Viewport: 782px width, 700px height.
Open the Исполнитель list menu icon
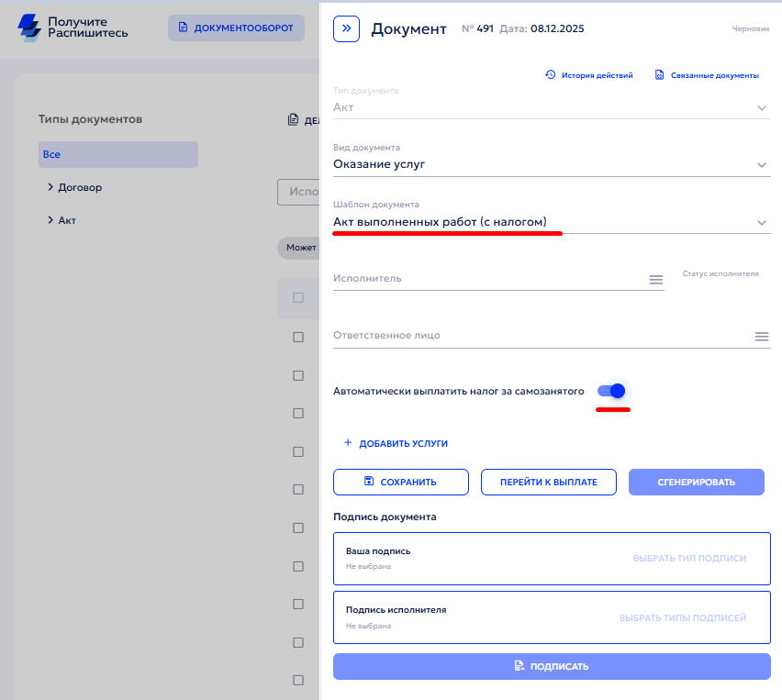tap(656, 280)
